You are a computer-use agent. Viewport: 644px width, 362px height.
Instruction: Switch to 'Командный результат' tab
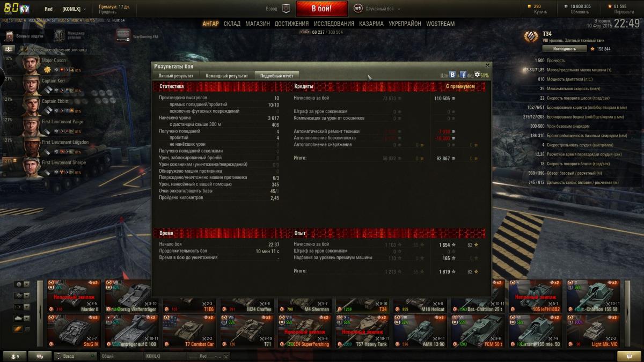[x=226, y=76]
